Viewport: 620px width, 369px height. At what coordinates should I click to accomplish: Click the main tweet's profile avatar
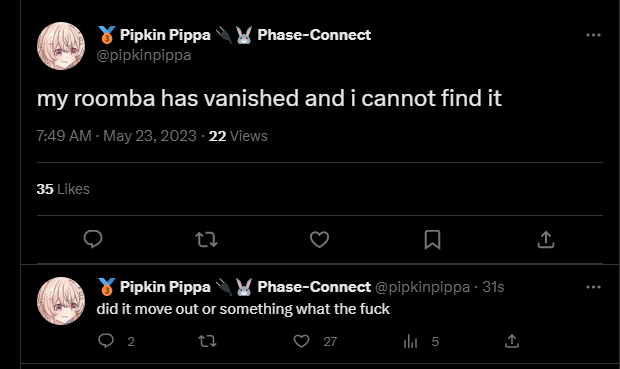tap(61, 46)
